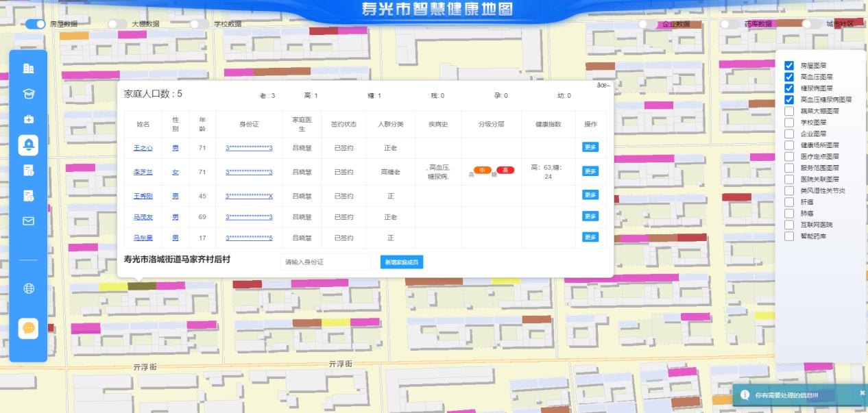Click the 人群分类 column header
The width and height of the screenshot is (868, 413).
pyautogui.click(x=390, y=125)
